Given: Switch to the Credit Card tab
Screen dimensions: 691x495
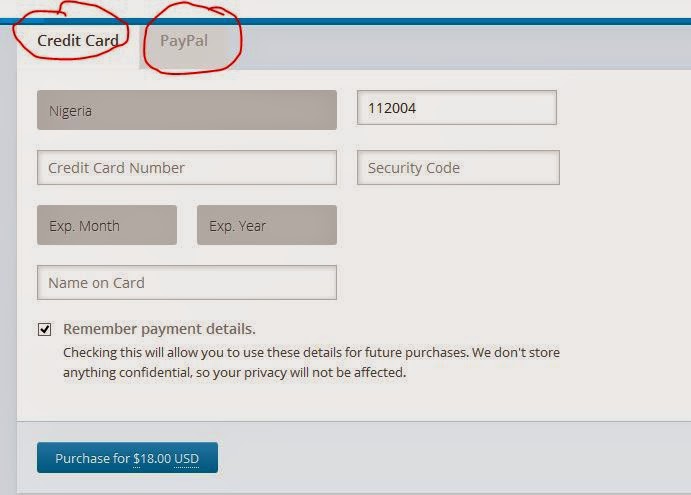Looking at the screenshot, I should pos(78,42).
